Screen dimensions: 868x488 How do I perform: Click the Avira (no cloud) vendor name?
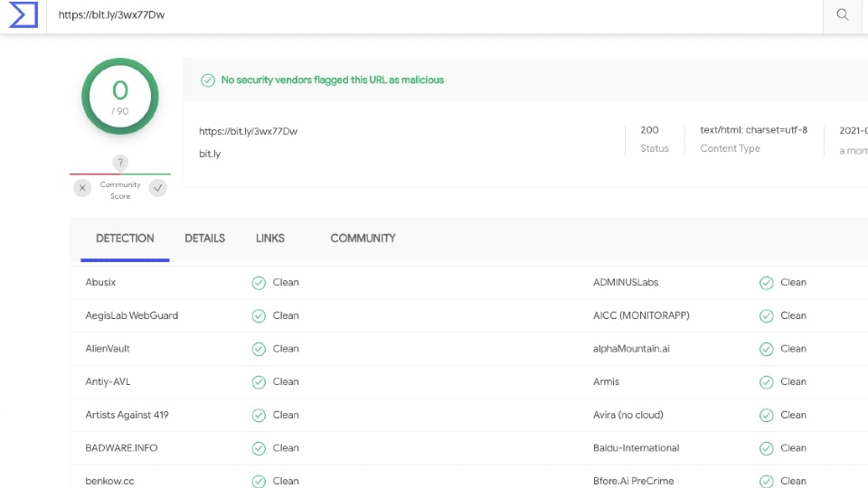tap(628, 415)
